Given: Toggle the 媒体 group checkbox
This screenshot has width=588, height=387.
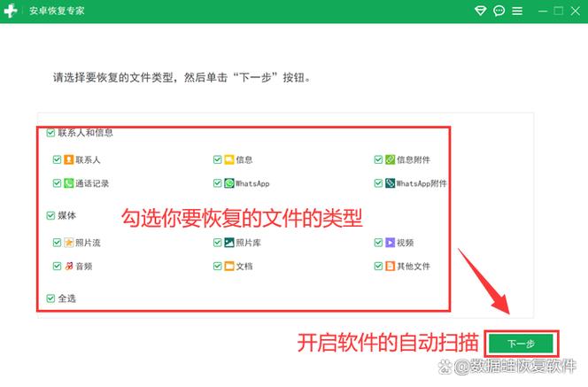Looking at the screenshot, I should [50, 215].
